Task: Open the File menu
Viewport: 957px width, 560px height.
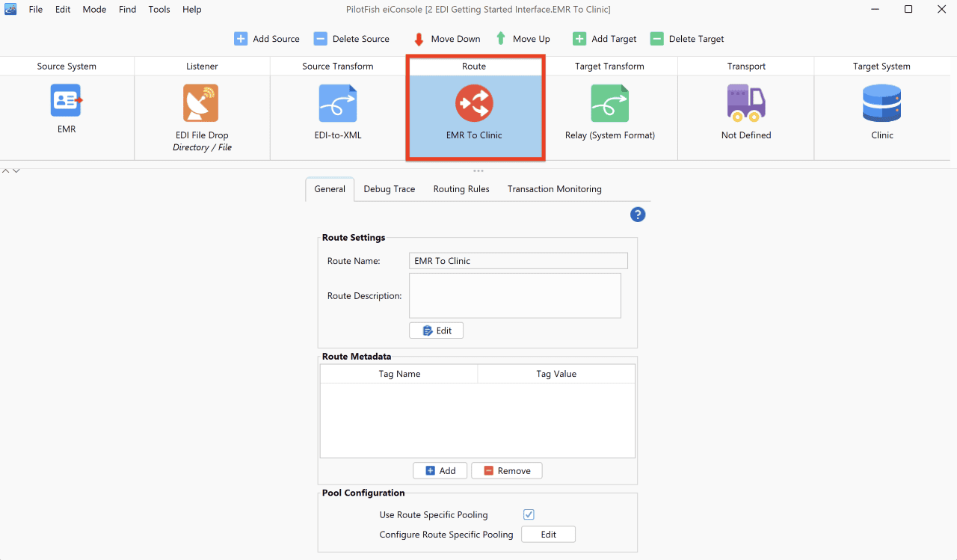Action: pyautogui.click(x=36, y=10)
